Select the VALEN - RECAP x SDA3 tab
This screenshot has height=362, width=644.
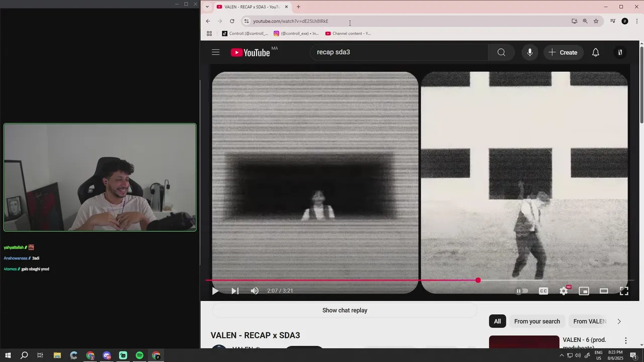point(252,7)
